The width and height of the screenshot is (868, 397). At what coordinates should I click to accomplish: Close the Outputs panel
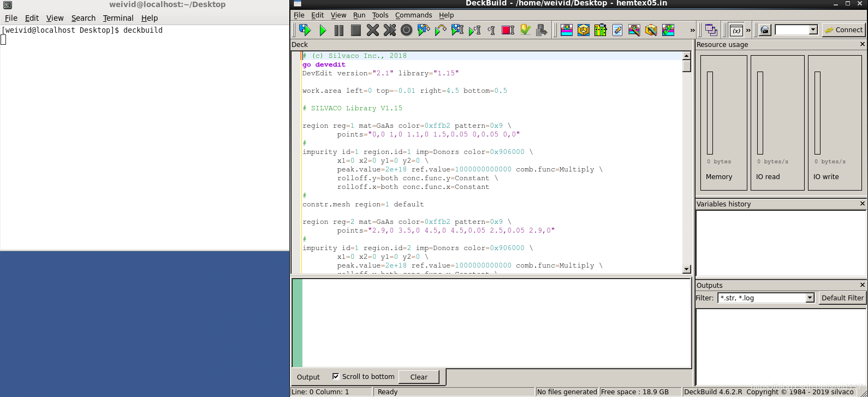coord(863,285)
